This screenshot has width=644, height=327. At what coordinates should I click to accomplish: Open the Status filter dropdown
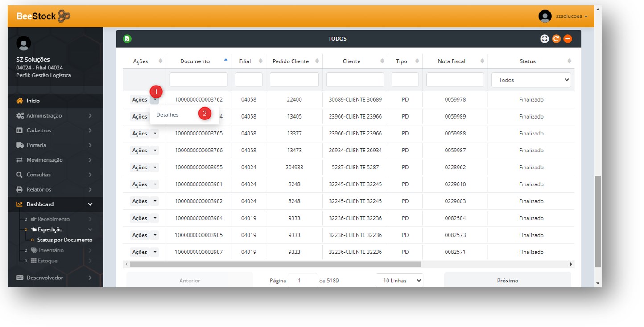click(x=531, y=80)
